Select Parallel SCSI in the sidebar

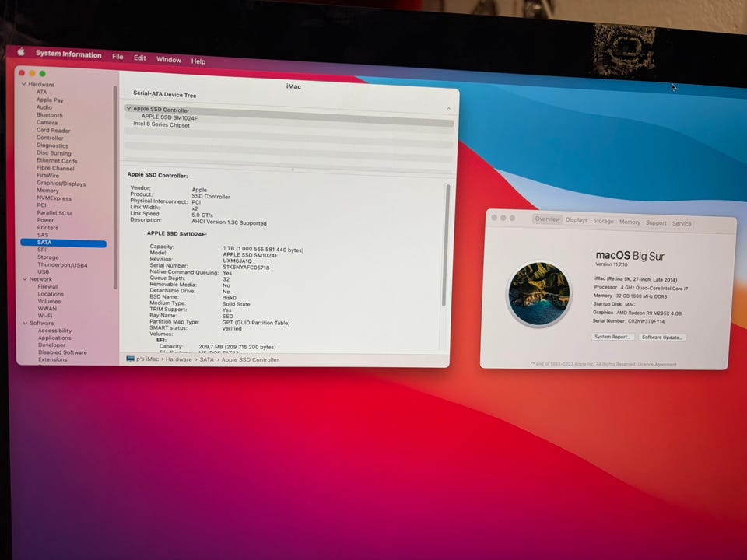tap(54, 213)
